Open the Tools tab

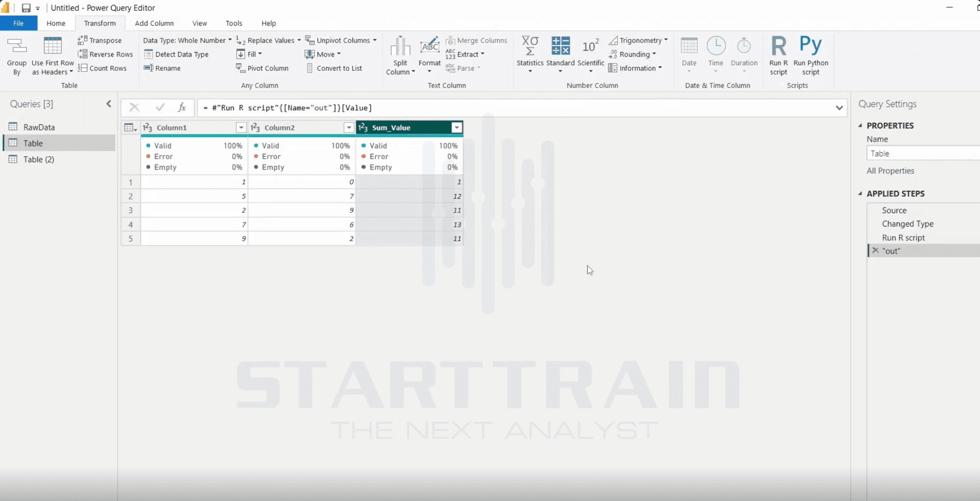(234, 23)
